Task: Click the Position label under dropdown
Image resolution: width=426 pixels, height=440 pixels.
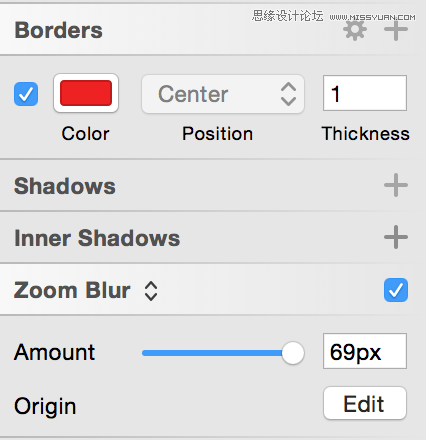Action: pos(217,134)
